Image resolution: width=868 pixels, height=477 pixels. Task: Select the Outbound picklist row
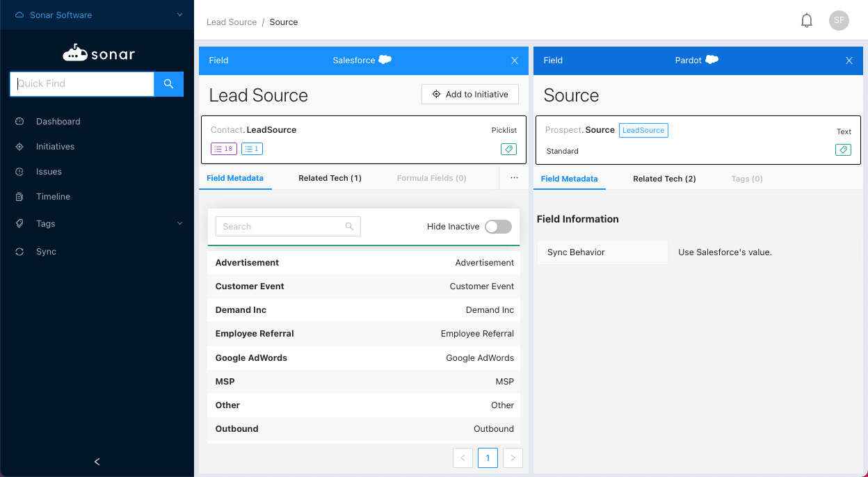click(x=364, y=429)
